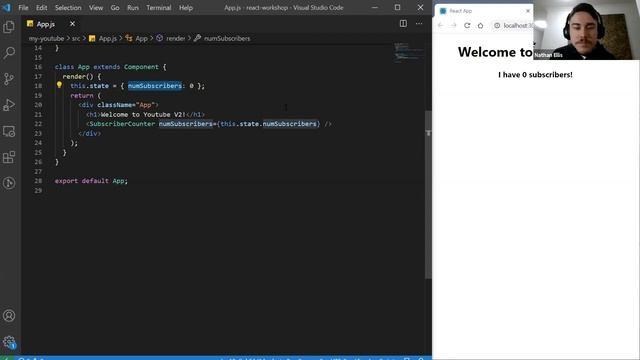Viewport: 640px width, 360px height.
Task: Click className="App" on line 20
Action: tap(126, 105)
